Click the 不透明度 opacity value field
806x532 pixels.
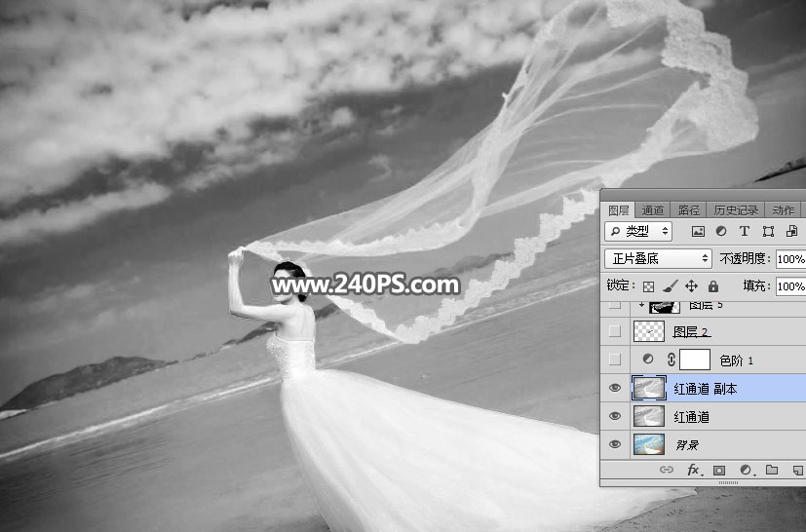coord(790,259)
